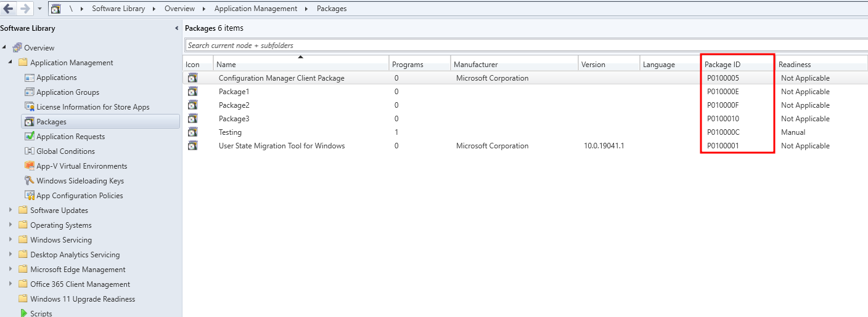Expand the Operating Systems node

click(x=10, y=225)
